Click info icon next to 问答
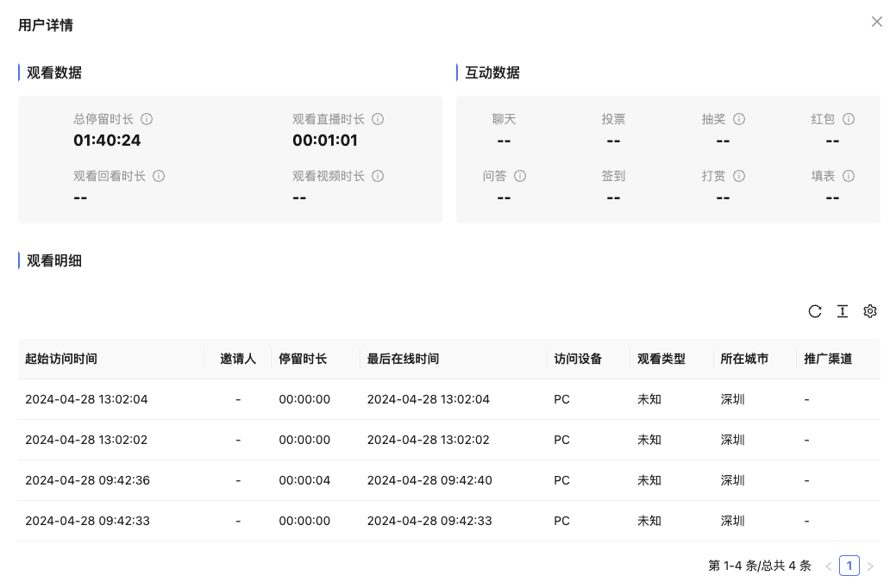 (x=520, y=176)
